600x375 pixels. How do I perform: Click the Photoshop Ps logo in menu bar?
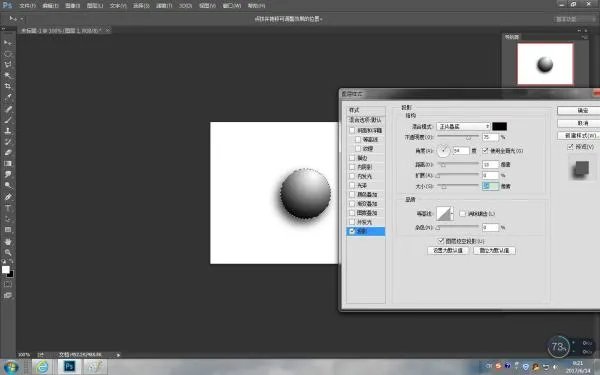pos(7,5)
